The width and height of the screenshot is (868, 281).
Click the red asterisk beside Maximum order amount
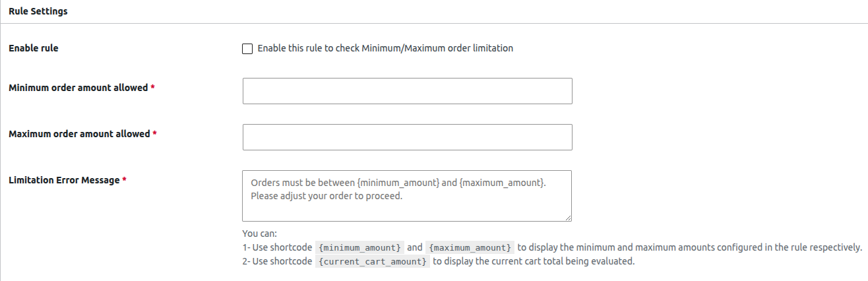point(155,134)
